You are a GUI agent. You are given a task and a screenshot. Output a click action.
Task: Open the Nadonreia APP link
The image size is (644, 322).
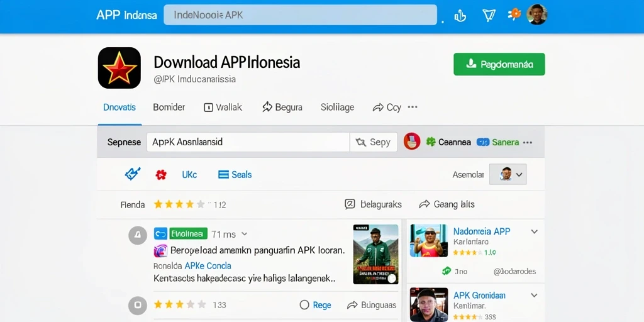(482, 231)
